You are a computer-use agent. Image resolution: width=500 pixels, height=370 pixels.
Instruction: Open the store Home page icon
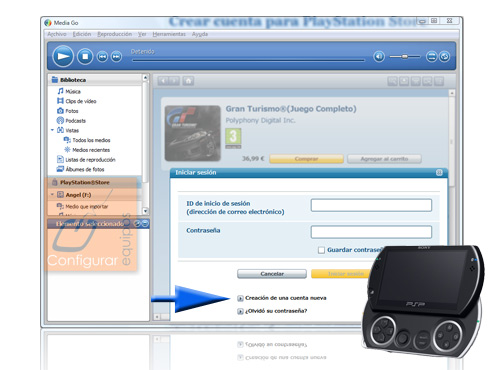tap(188, 81)
